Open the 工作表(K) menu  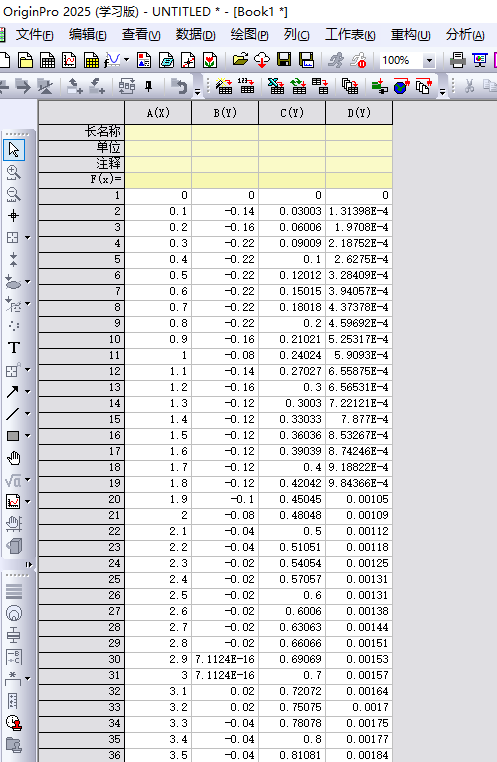click(x=350, y=35)
